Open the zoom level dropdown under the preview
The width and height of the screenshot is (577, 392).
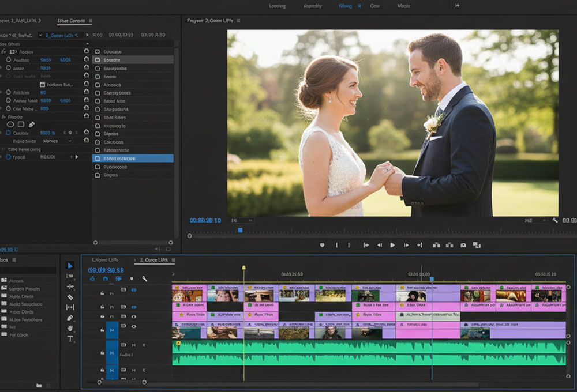[242, 220]
